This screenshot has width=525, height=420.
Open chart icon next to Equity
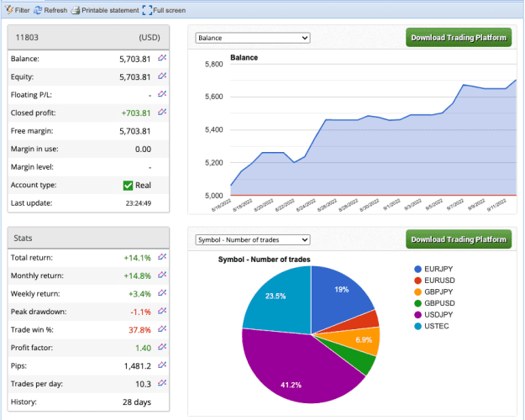click(x=162, y=76)
